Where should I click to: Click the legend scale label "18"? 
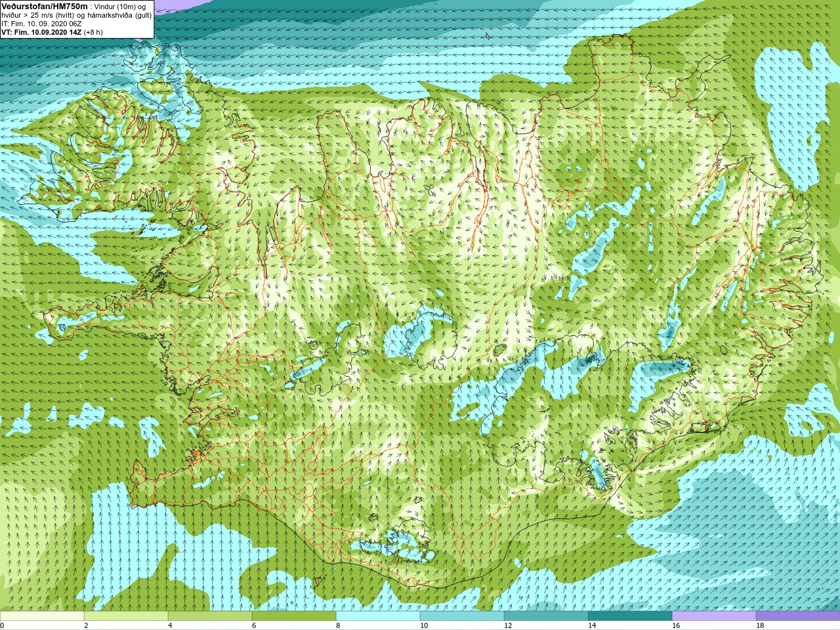click(x=760, y=625)
